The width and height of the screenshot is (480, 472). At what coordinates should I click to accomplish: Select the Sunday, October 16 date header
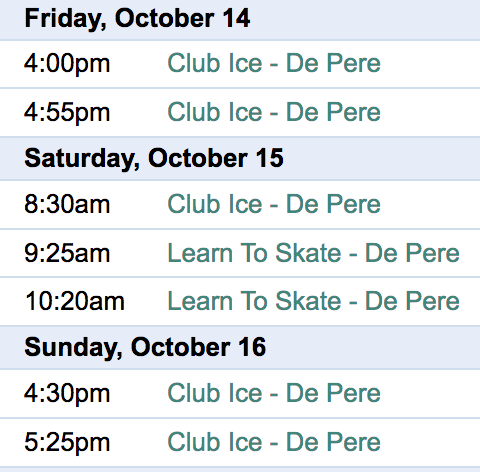[145, 348]
